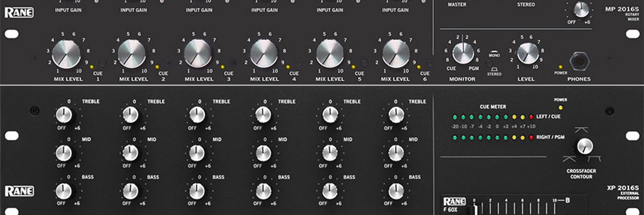Flip the Mono/Stereo monitor switch
This screenshot has height=215, width=644.
[489, 63]
